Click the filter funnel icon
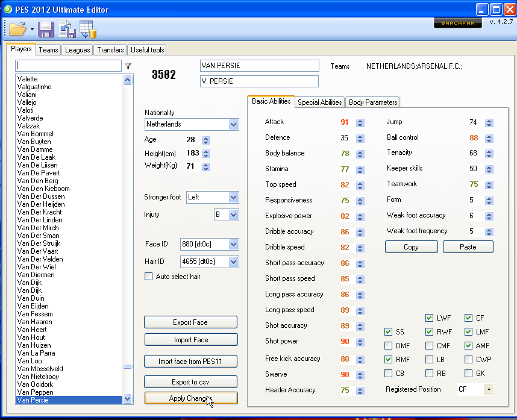 tap(128, 66)
